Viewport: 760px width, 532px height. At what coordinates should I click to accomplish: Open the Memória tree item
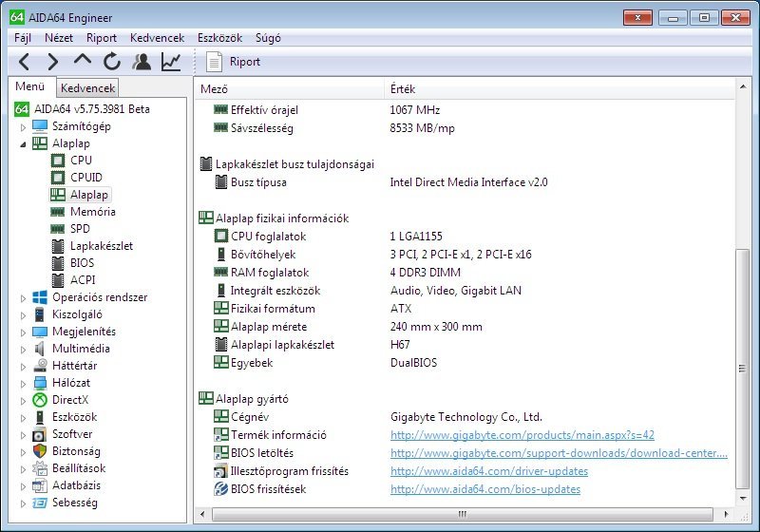(x=92, y=212)
